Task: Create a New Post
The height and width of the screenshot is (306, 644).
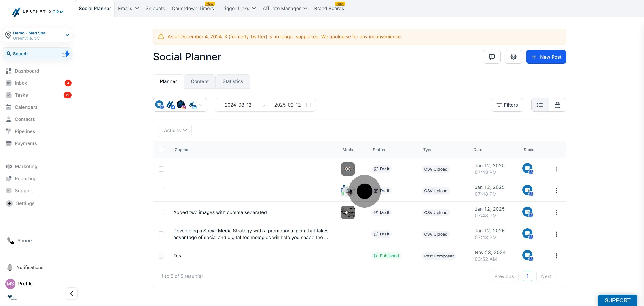Action: point(546,57)
